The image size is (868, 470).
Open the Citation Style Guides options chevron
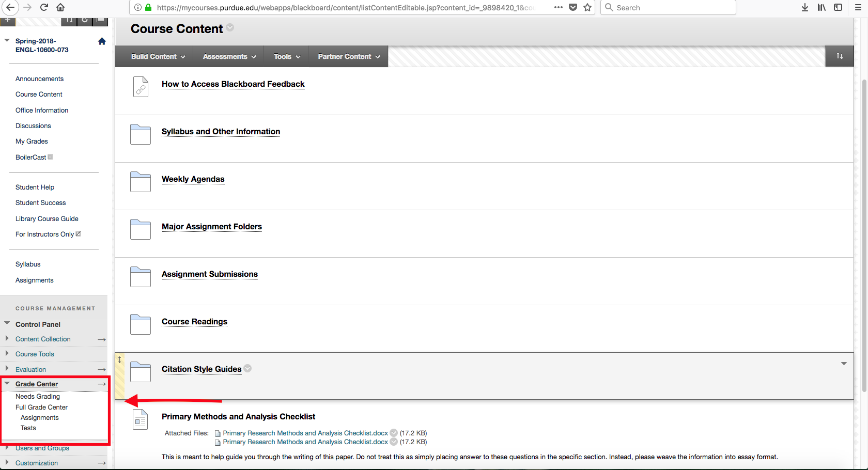coord(247,368)
